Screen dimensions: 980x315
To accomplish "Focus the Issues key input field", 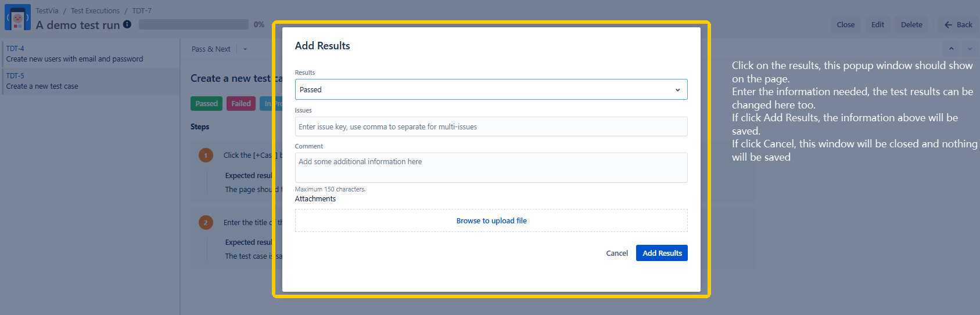I will (x=491, y=126).
